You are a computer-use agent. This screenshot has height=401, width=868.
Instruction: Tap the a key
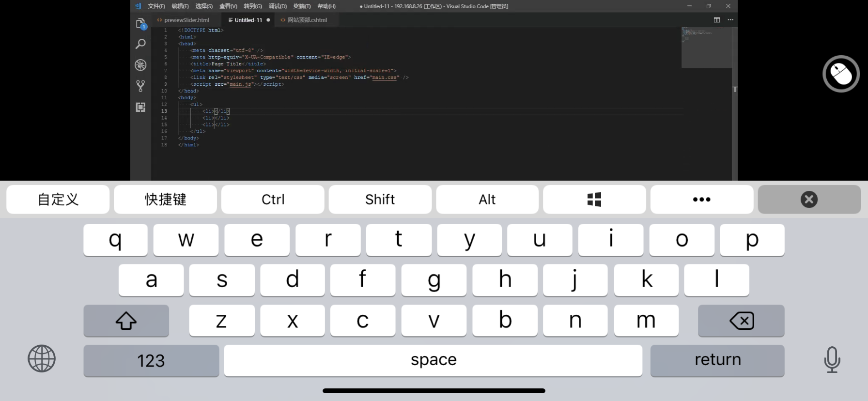coord(151,280)
